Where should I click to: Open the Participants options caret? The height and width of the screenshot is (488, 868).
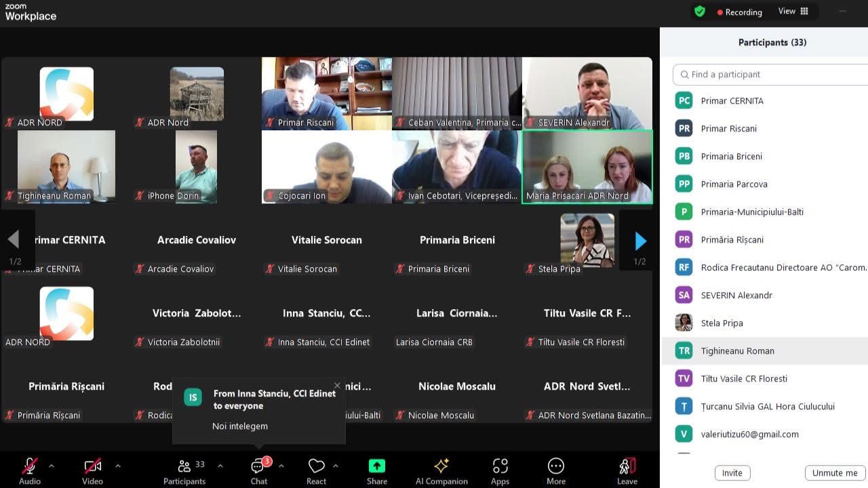pyautogui.click(x=220, y=466)
